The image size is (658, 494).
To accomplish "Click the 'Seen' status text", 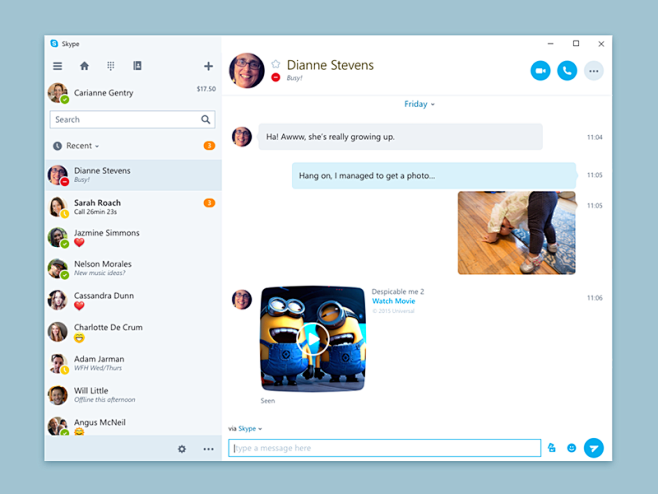I will (268, 401).
